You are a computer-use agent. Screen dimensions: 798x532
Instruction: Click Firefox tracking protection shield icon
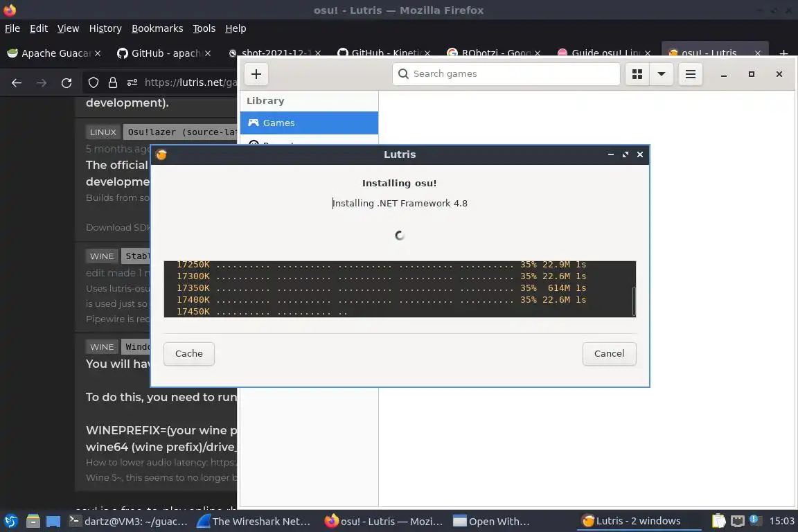click(x=93, y=82)
